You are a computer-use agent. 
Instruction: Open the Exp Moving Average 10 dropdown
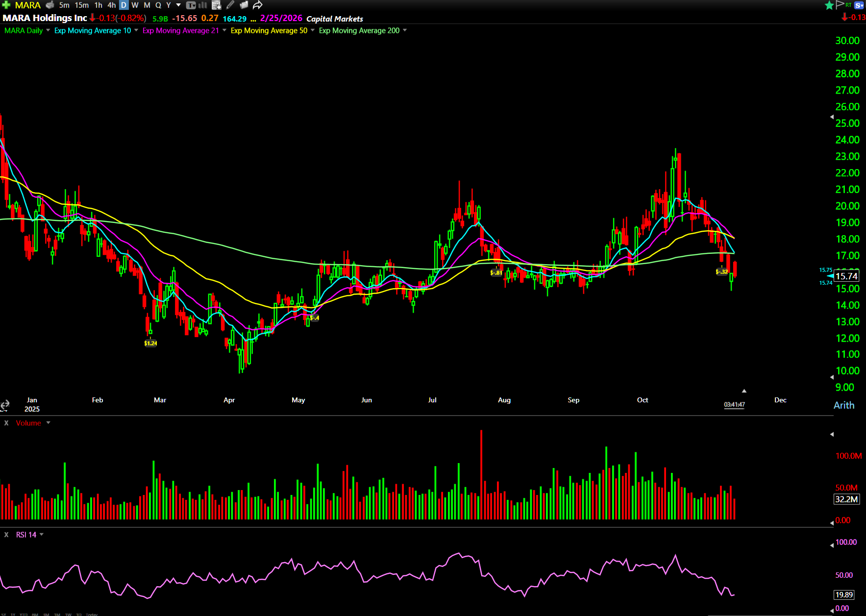137,30
